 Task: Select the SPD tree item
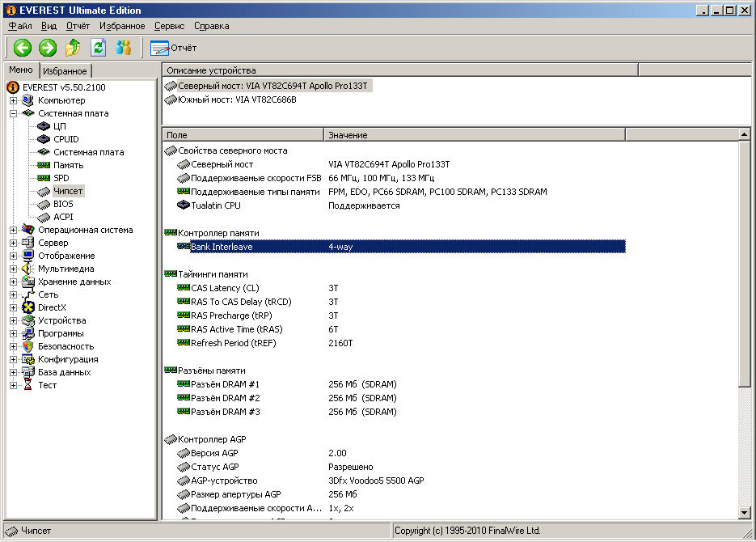point(61,178)
